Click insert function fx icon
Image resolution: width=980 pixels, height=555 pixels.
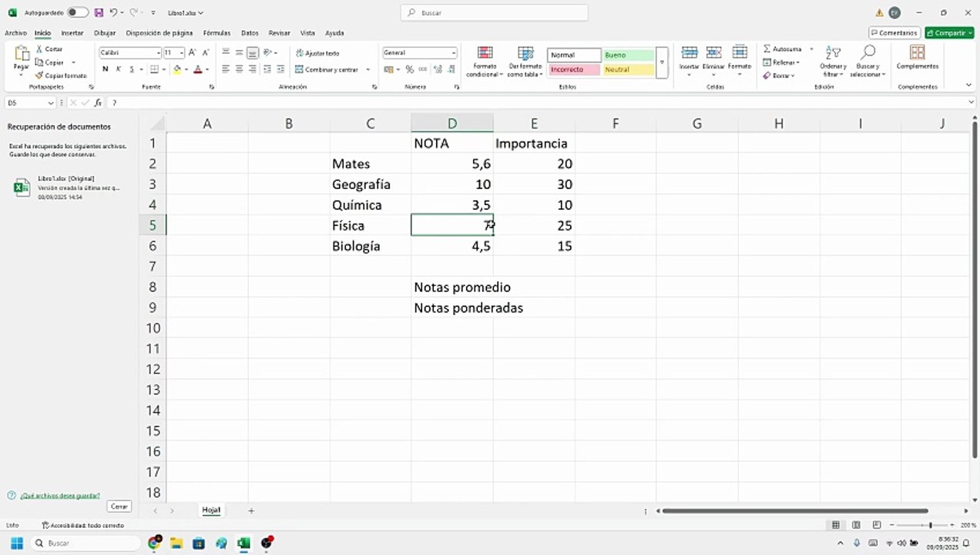[98, 103]
